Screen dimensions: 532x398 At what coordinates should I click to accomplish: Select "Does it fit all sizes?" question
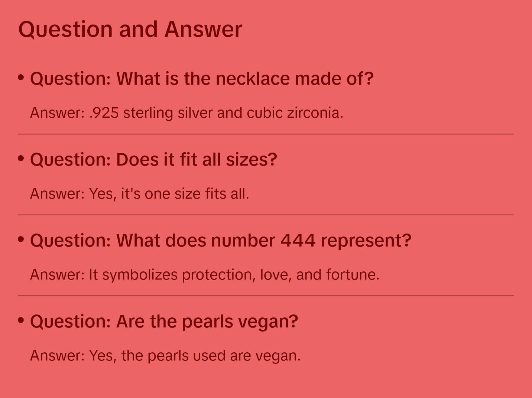pyautogui.click(x=153, y=160)
